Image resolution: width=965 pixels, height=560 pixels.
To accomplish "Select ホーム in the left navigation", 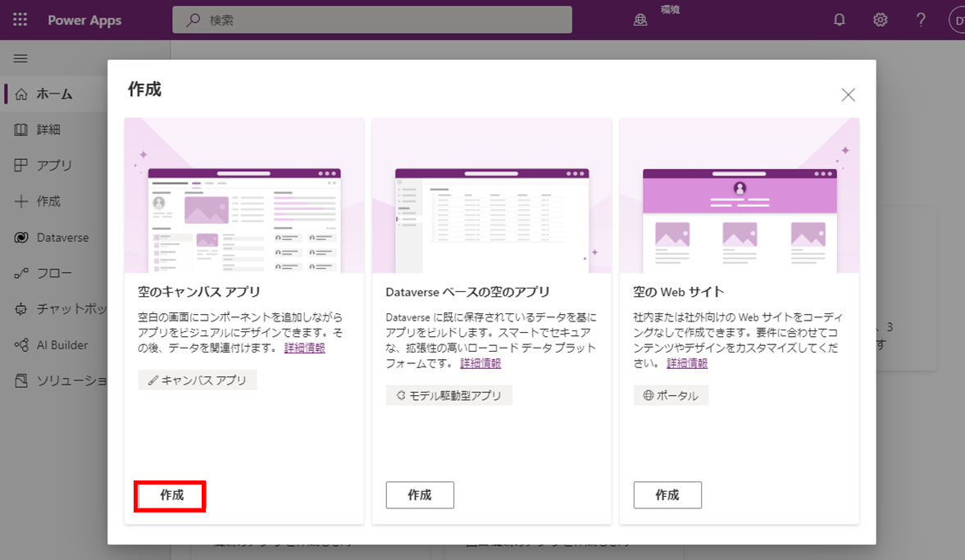I will 54,94.
